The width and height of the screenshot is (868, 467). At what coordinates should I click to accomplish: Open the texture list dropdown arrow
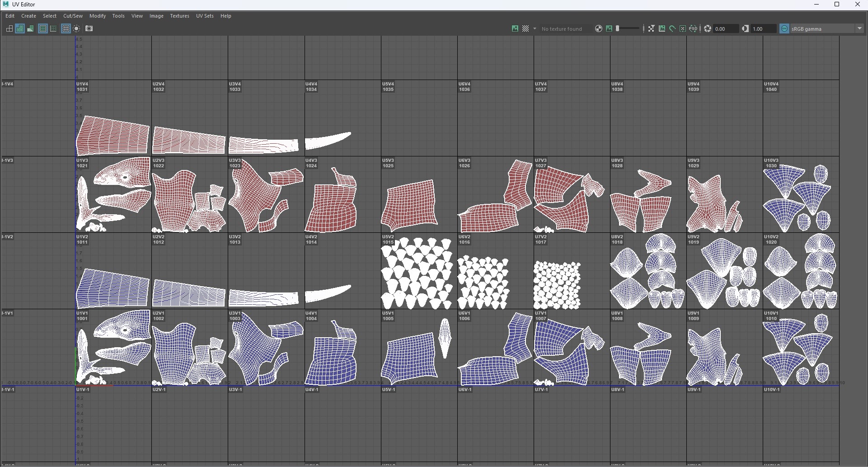[535, 28]
